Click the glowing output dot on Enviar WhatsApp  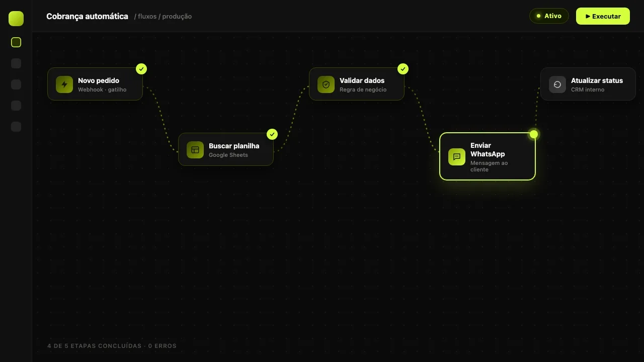(534, 134)
